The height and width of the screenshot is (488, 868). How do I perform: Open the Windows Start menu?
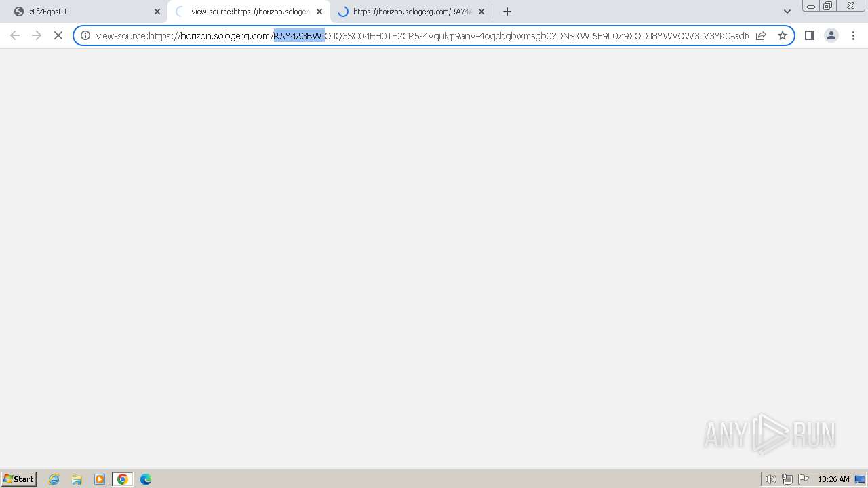coord(19,479)
